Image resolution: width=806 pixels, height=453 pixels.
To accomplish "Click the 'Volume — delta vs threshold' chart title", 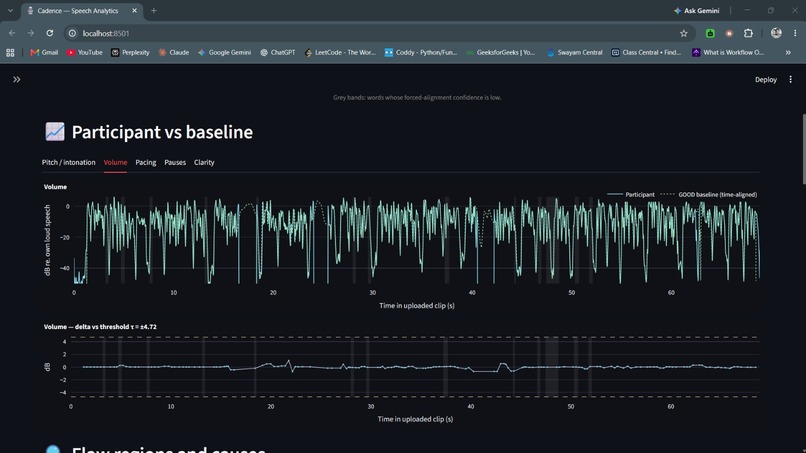I will point(100,327).
